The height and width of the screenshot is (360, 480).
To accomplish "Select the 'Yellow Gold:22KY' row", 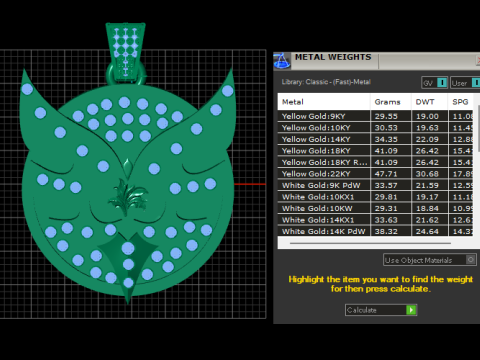I will tap(375, 174).
